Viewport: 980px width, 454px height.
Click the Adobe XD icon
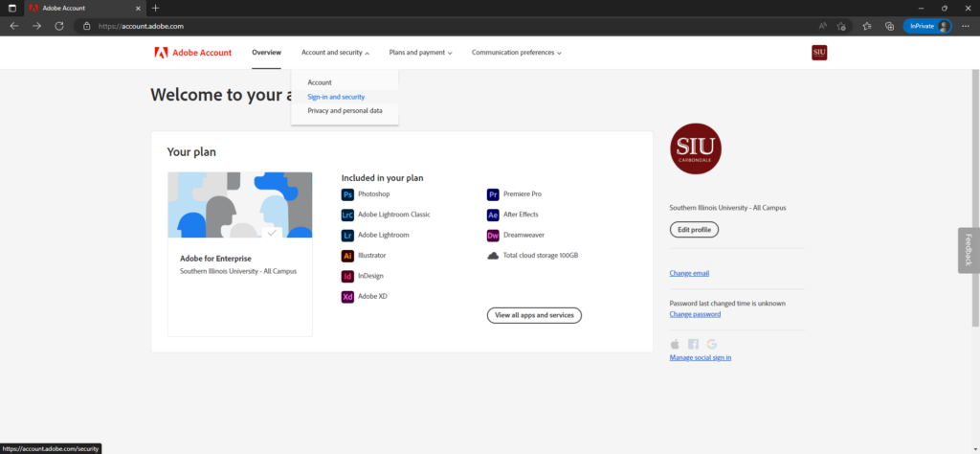[x=347, y=296]
